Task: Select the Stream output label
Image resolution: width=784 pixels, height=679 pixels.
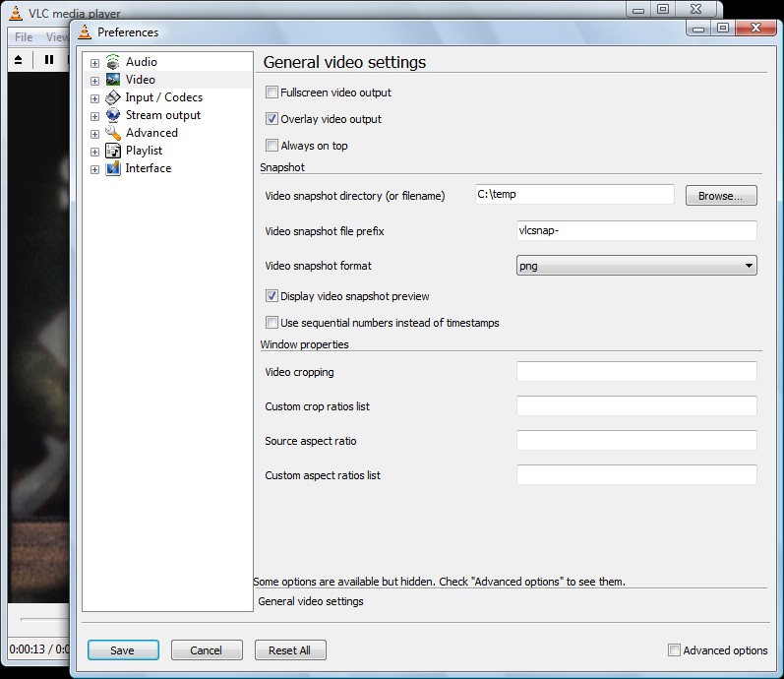Action: click(x=163, y=115)
